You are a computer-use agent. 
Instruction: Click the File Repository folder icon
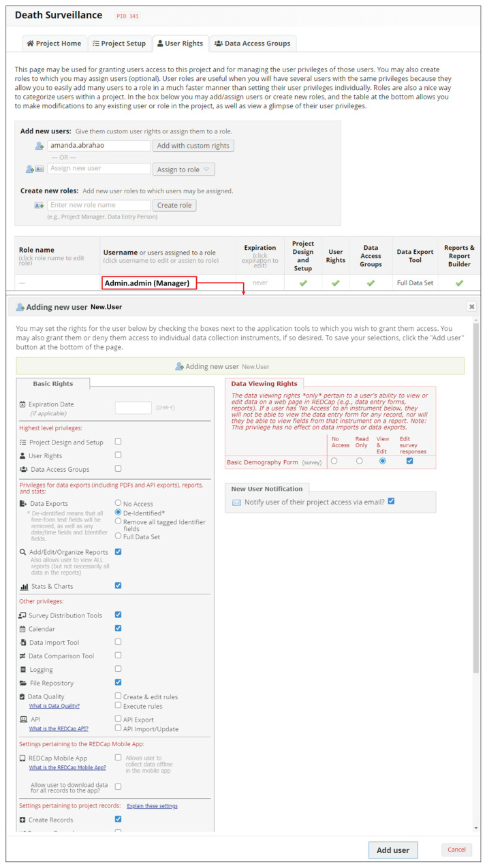tap(23, 683)
